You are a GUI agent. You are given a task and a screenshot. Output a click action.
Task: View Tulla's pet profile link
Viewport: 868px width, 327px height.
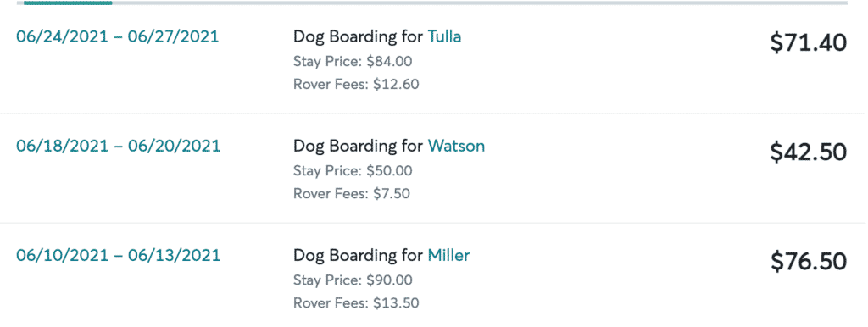444,36
